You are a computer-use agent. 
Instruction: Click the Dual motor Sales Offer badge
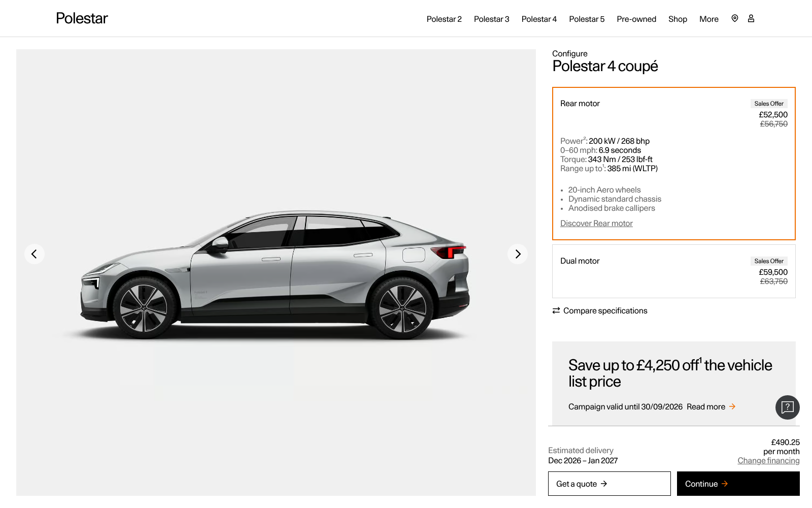(x=769, y=261)
